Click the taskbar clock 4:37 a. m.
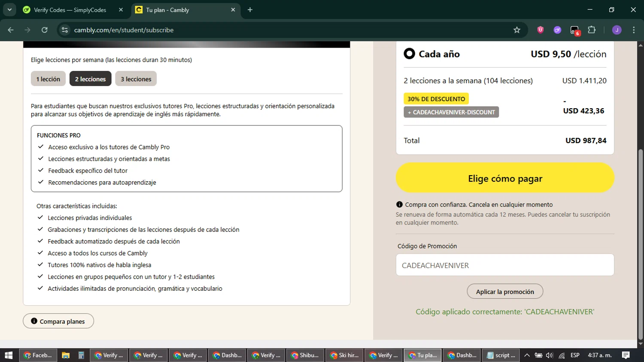 point(600,355)
